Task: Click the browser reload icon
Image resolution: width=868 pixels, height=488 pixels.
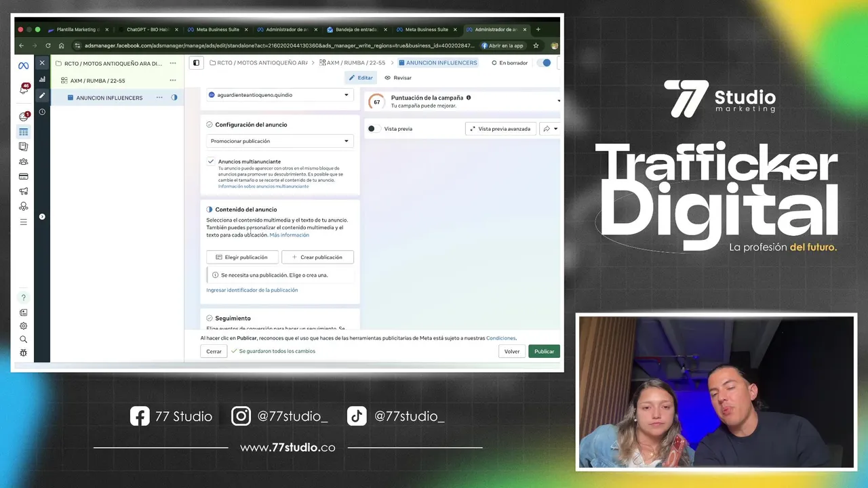Action: (x=47, y=45)
